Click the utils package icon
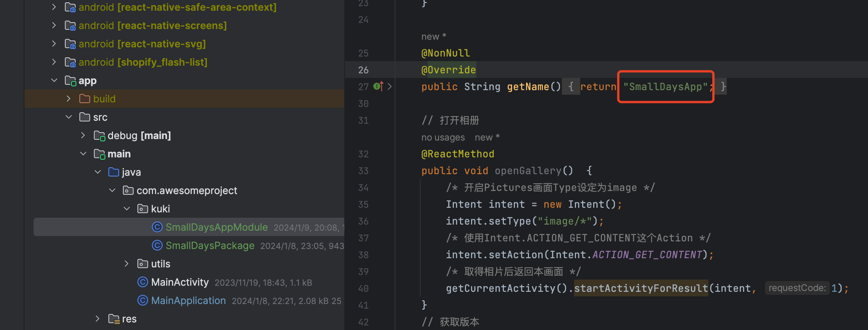The width and height of the screenshot is (868, 330). click(x=143, y=264)
